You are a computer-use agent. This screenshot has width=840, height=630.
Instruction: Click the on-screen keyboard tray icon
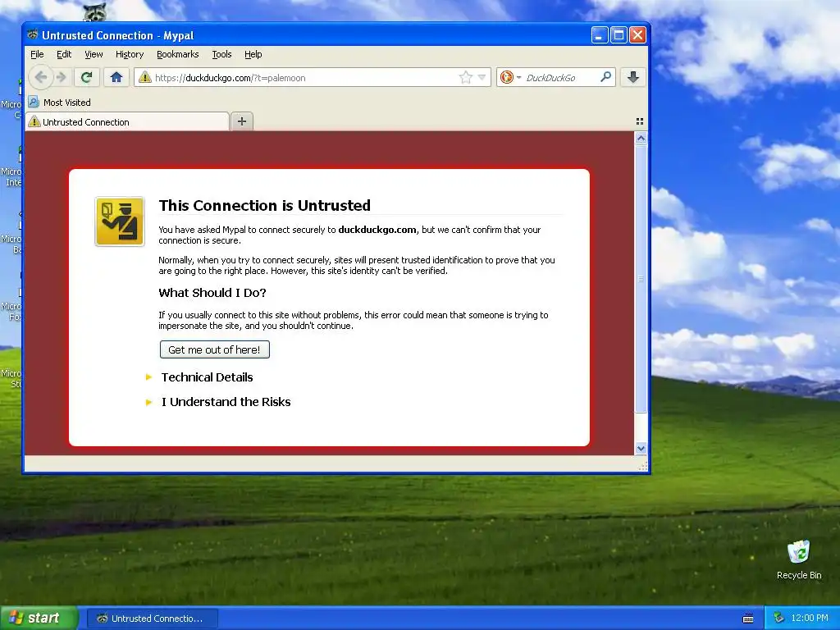(x=748, y=619)
